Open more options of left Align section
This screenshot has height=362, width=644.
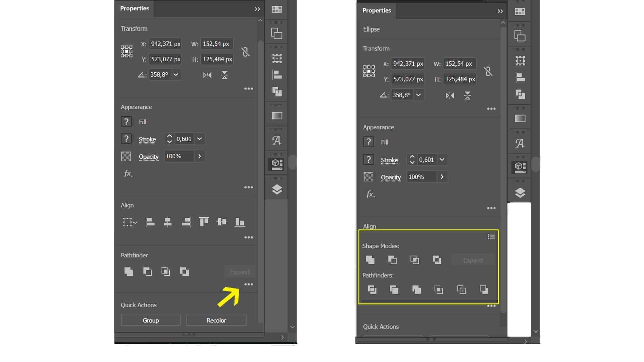249,237
